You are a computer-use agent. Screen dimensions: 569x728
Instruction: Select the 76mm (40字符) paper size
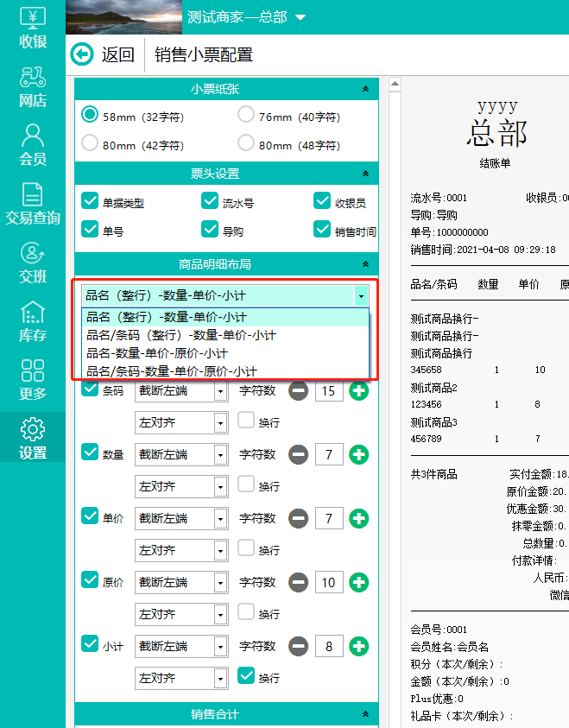(246, 115)
